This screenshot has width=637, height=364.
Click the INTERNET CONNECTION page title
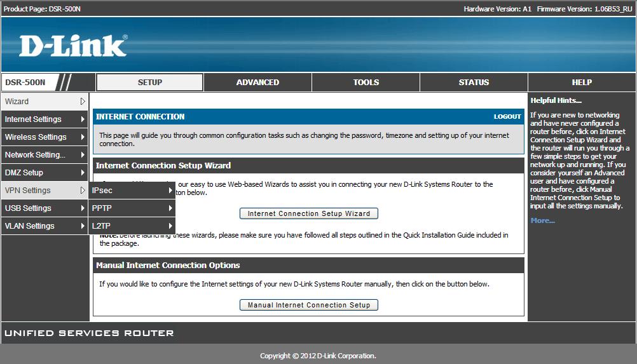point(140,116)
